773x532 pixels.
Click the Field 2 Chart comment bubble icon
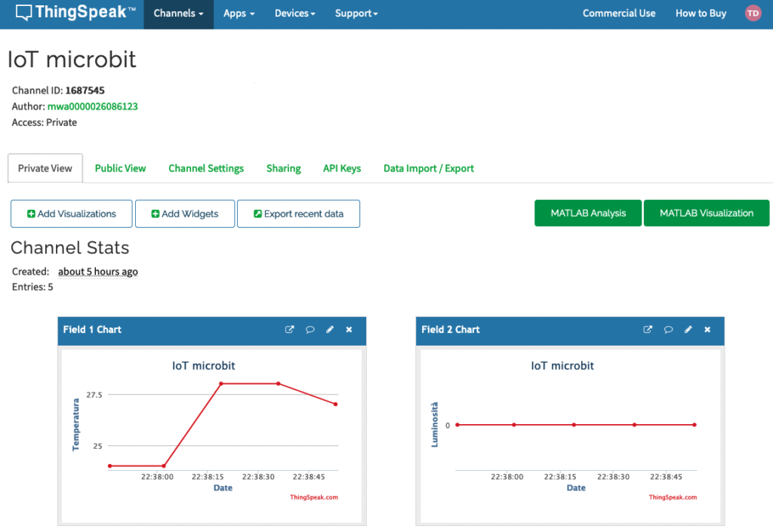point(668,330)
